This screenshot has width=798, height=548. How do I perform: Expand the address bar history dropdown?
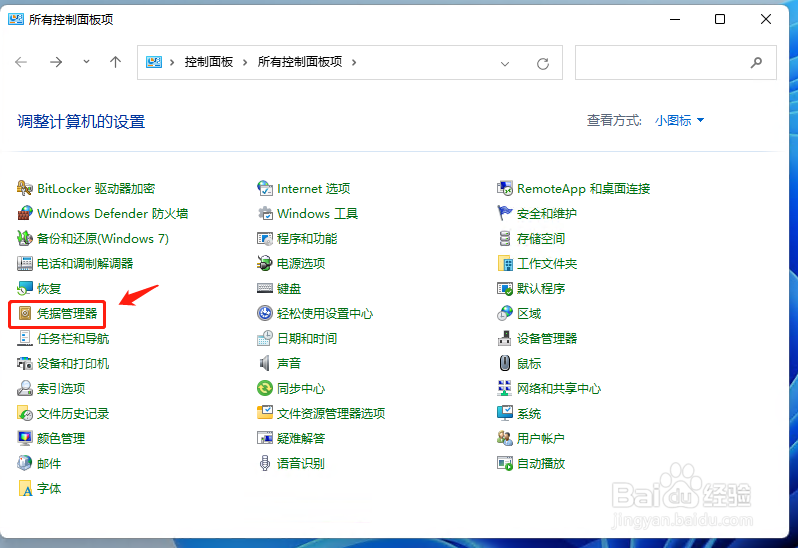click(505, 64)
